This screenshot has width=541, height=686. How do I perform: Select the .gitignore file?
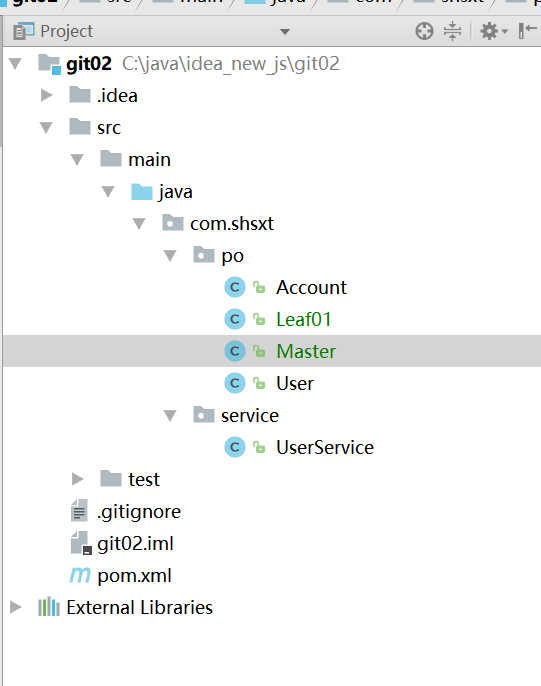pos(139,511)
